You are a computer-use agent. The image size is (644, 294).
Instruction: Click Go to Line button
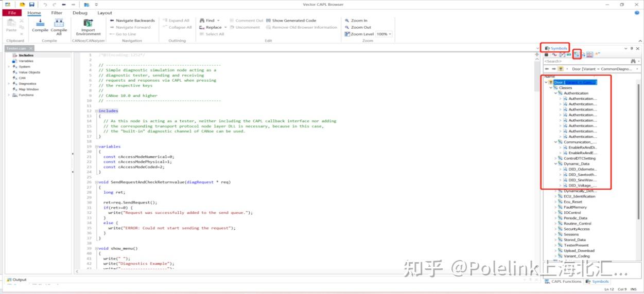click(x=123, y=34)
